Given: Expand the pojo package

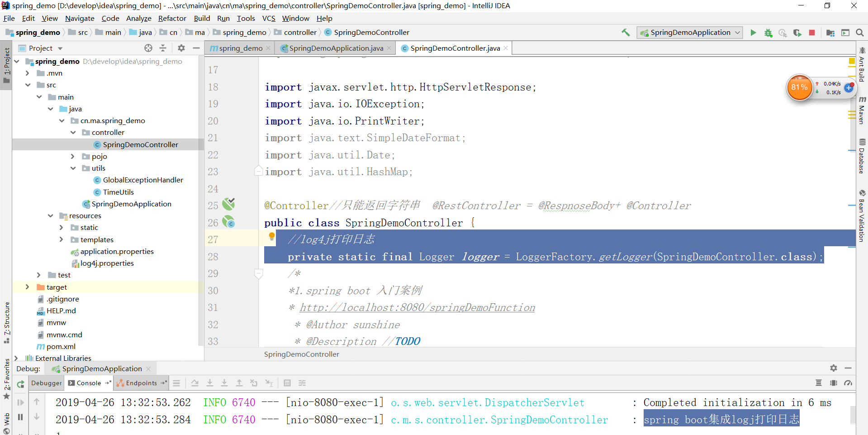Looking at the screenshot, I should pos(72,156).
